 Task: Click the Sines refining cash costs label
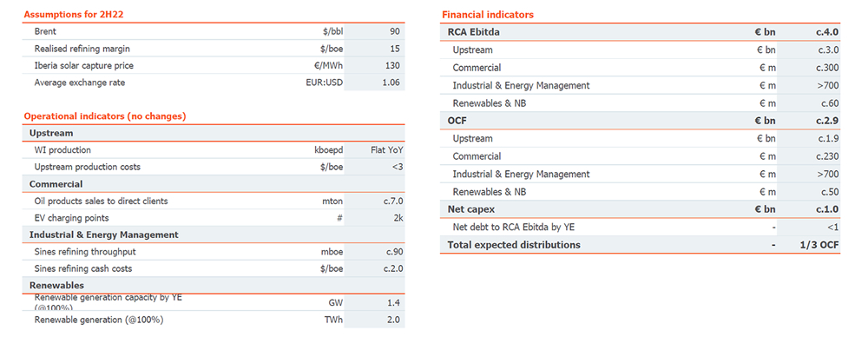pyautogui.click(x=83, y=268)
